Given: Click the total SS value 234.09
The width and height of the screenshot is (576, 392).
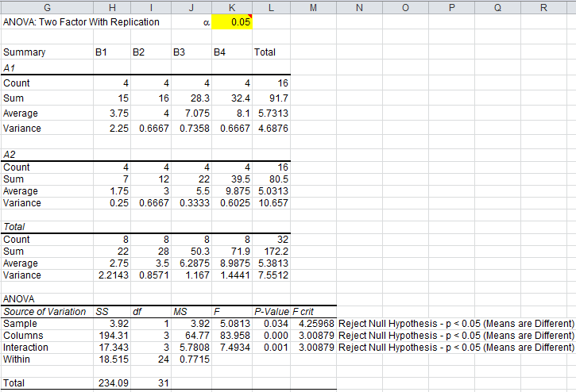Looking at the screenshot, I should (113, 382).
